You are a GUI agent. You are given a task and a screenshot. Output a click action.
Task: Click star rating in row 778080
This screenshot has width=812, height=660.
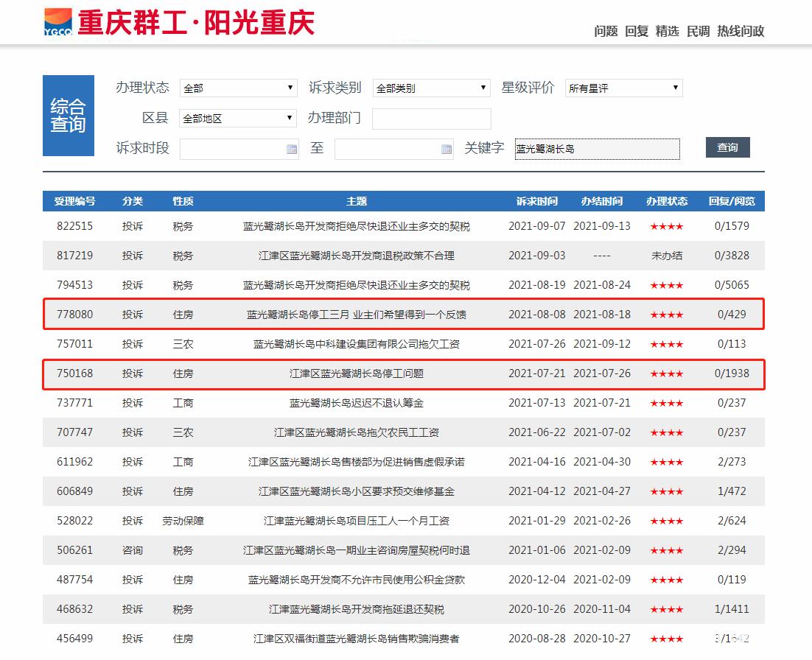click(x=667, y=315)
